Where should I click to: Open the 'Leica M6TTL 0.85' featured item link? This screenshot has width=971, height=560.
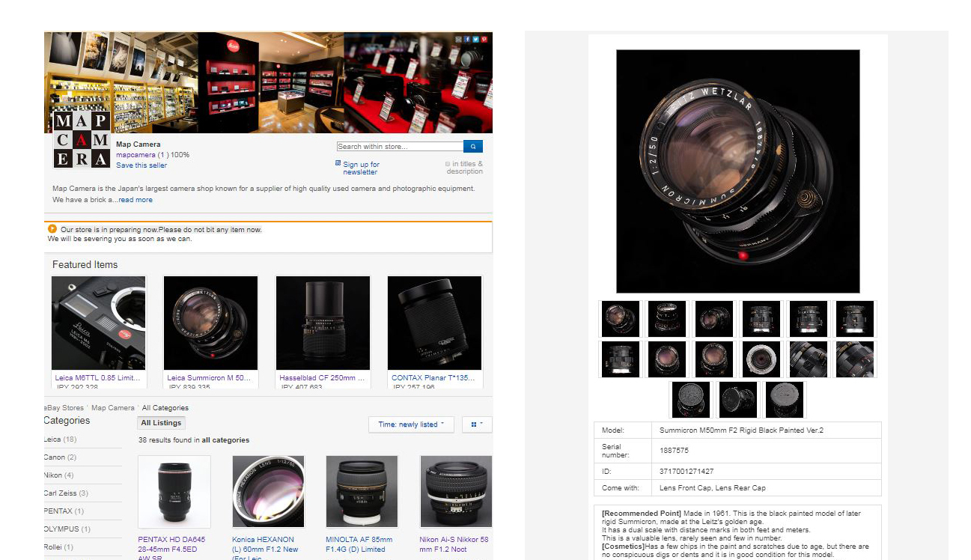[98, 378]
